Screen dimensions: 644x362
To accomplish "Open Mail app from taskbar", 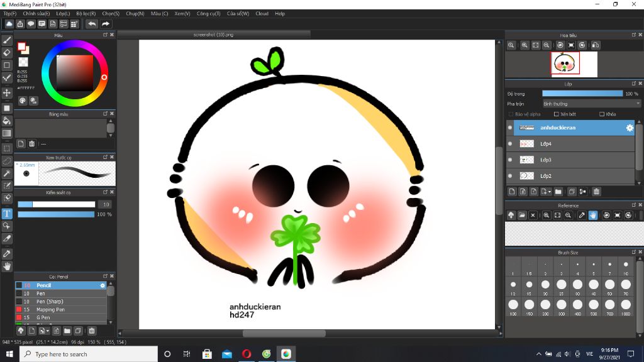I will (226, 354).
